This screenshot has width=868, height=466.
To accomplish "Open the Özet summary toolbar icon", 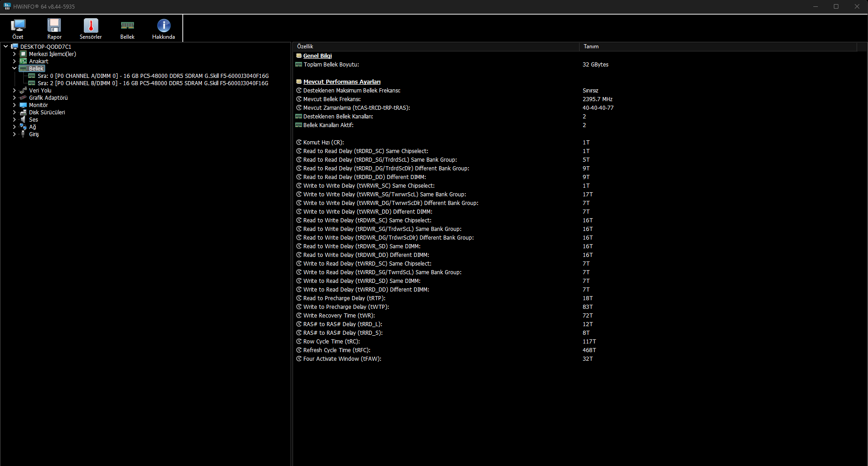I will click(x=18, y=26).
